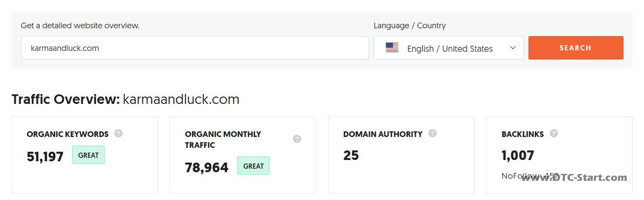Open the English / United States selector
Viewport: 644px width, 200px height.
point(449,48)
